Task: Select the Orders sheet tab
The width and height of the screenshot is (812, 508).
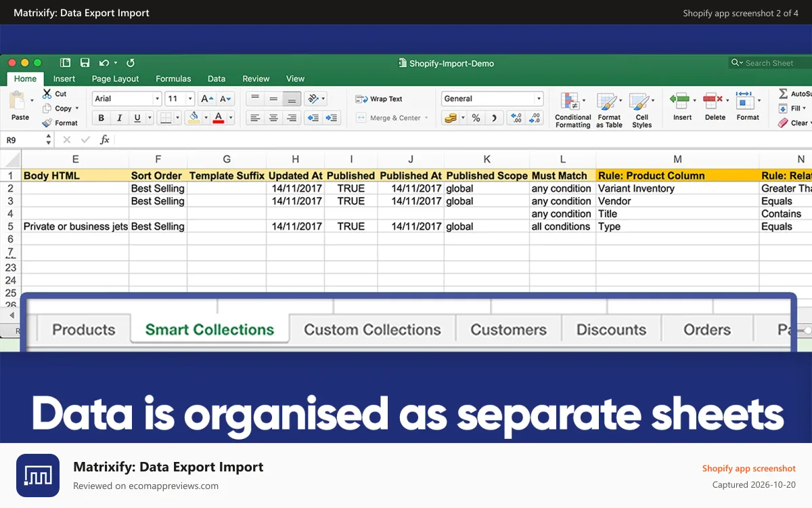Action: pyautogui.click(x=707, y=330)
